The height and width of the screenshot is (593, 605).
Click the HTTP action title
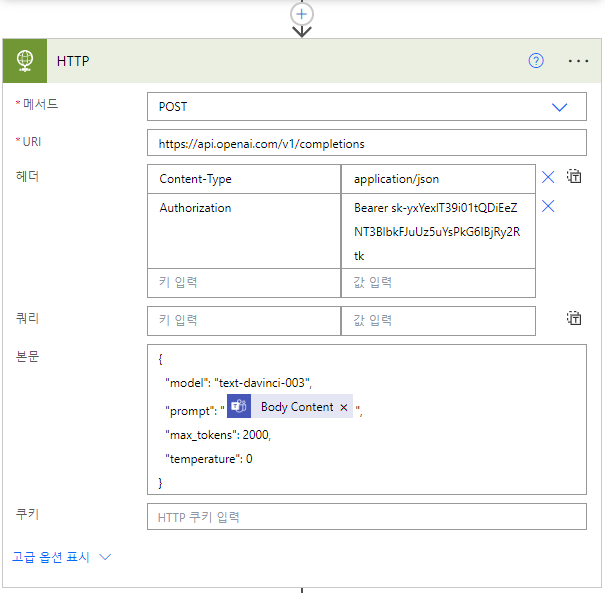coord(73,61)
